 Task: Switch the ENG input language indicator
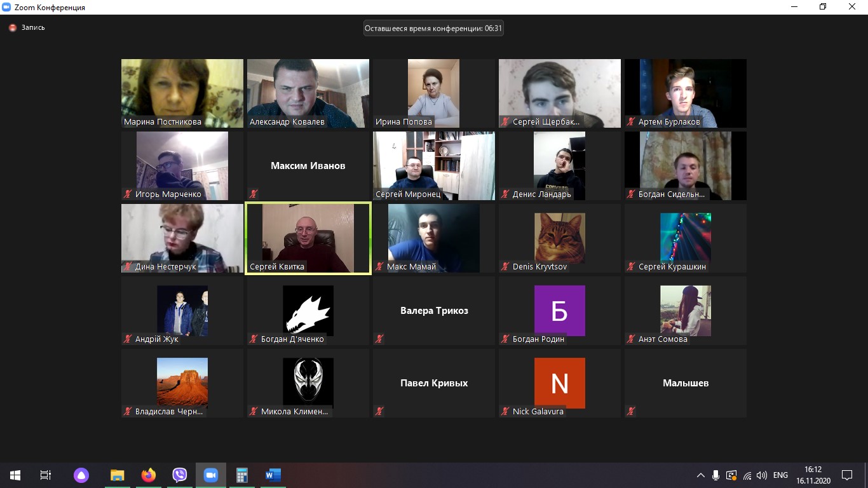pyautogui.click(x=780, y=475)
